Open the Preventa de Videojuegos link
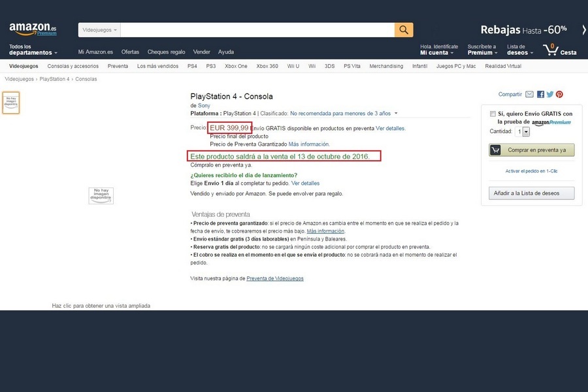The height and width of the screenshot is (392, 588). [x=274, y=278]
